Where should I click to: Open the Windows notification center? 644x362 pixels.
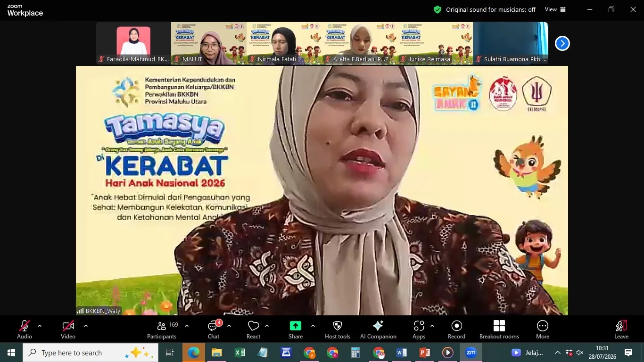tap(628, 353)
